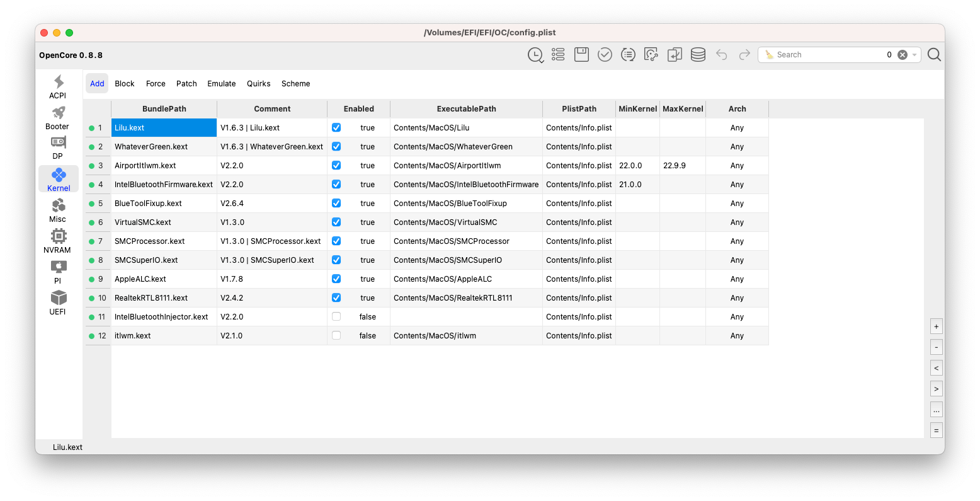The width and height of the screenshot is (980, 501).
Task: Click the row number 12 header
Action: [98, 335]
